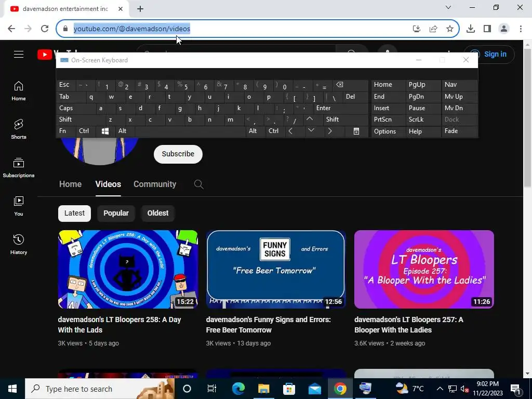This screenshot has height=399, width=532.
Task: Close the davemadson entertainment tab
Action: (121, 9)
